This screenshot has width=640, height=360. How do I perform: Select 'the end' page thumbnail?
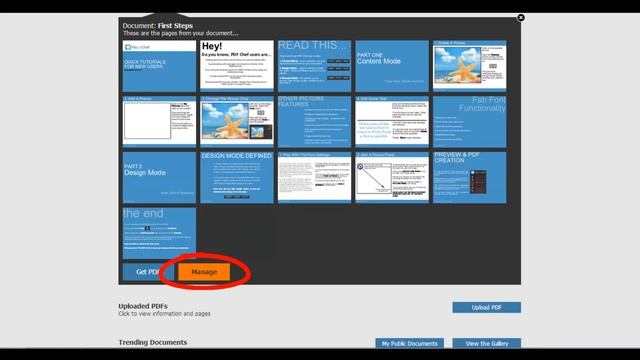[x=159, y=233]
